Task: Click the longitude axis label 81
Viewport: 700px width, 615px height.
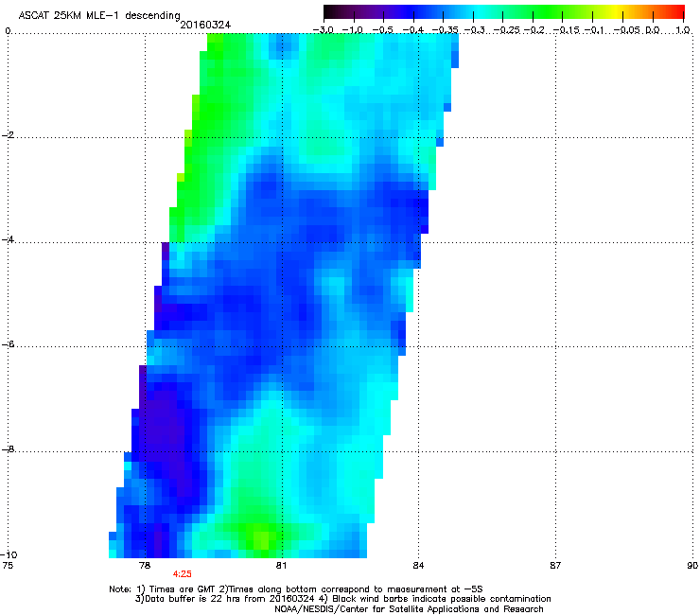Action: point(281,566)
